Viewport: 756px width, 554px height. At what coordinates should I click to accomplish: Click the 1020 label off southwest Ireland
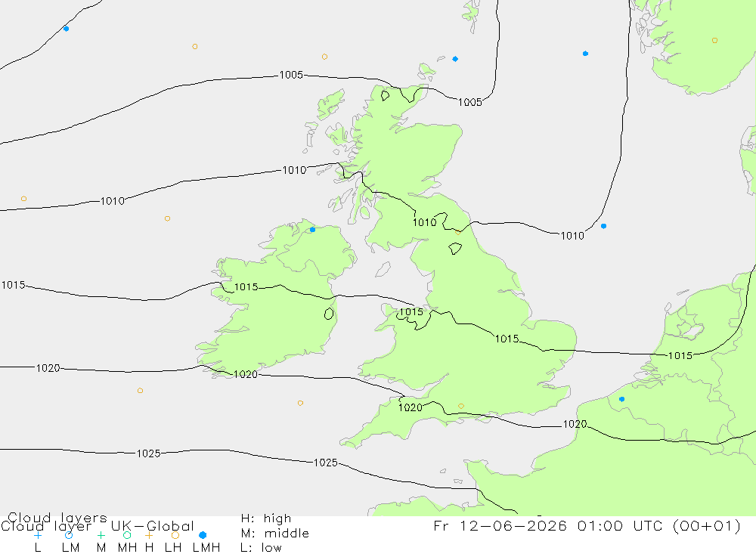tap(246, 375)
